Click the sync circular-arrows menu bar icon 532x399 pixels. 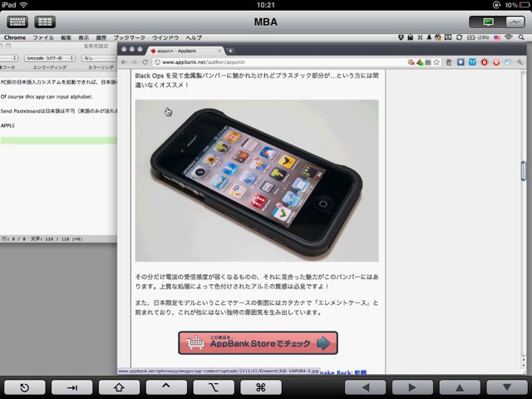pyautogui.click(x=459, y=37)
